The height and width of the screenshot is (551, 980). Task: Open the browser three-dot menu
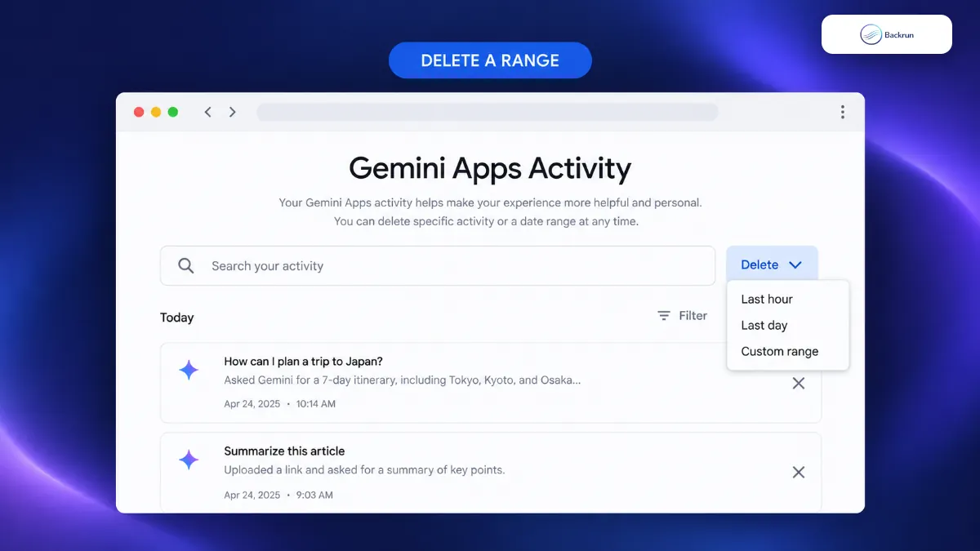[x=843, y=112]
